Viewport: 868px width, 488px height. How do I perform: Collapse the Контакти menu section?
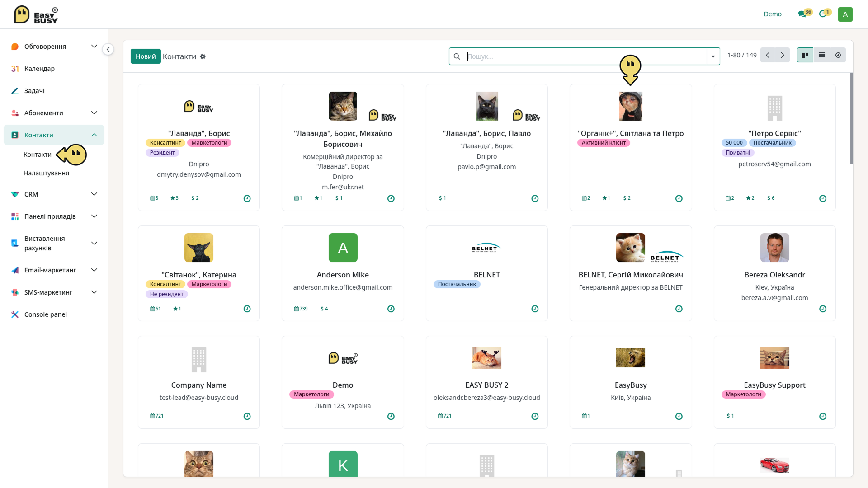pyautogui.click(x=94, y=135)
